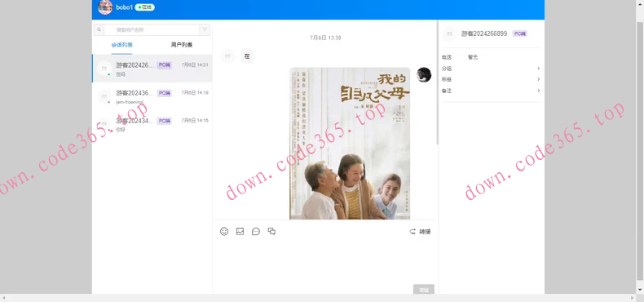Switch to the 会话列表 tab

pos(121,45)
